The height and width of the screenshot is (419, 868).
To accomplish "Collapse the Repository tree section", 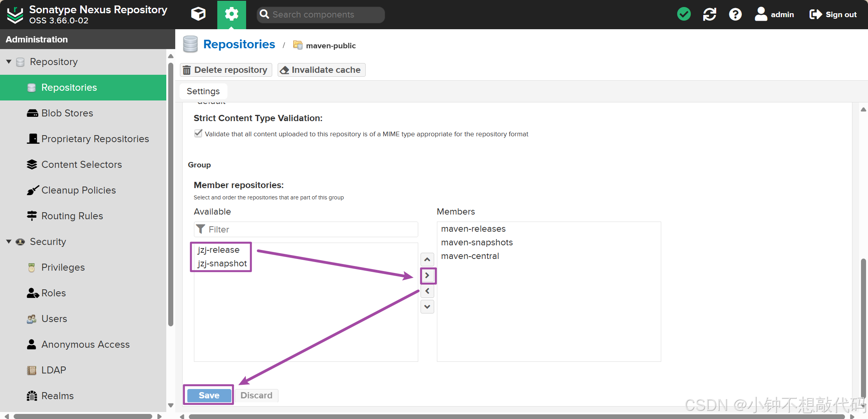I will (9, 62).
